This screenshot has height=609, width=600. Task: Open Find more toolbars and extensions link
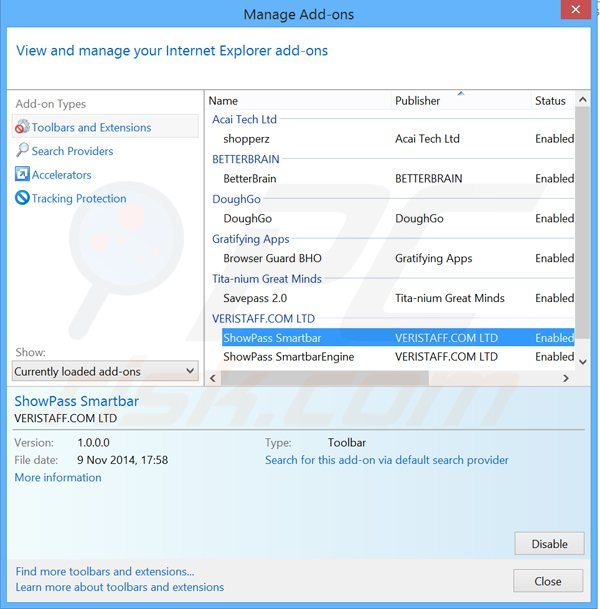[105, 571]
